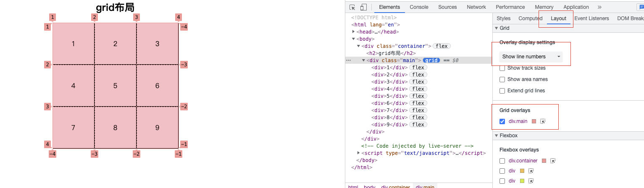Screen dimensions: 644x188
Task: Open the Memory tab
Action: coord(544,7)
